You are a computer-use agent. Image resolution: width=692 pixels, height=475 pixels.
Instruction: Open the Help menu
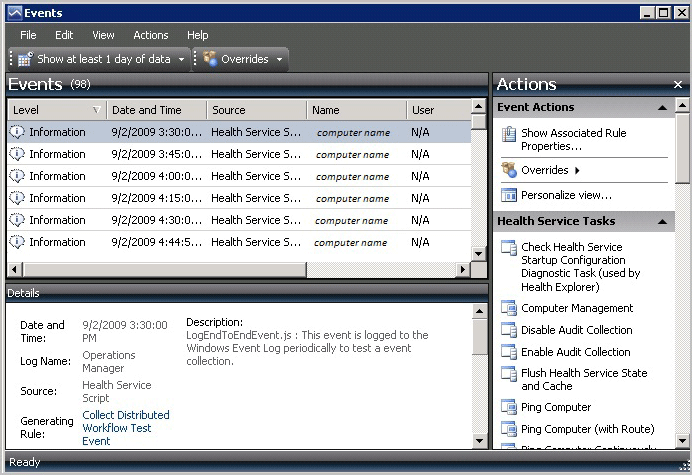(x=197, y=35)
